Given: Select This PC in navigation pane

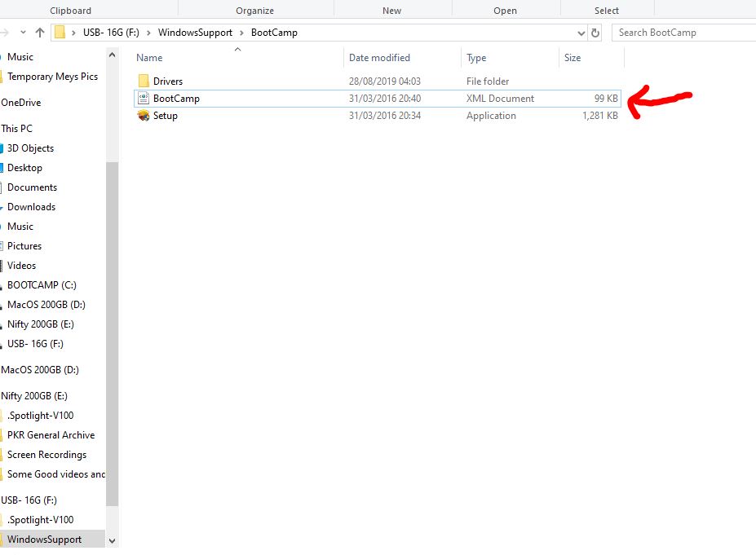Looking at the screenshot, I should point(17,129).
